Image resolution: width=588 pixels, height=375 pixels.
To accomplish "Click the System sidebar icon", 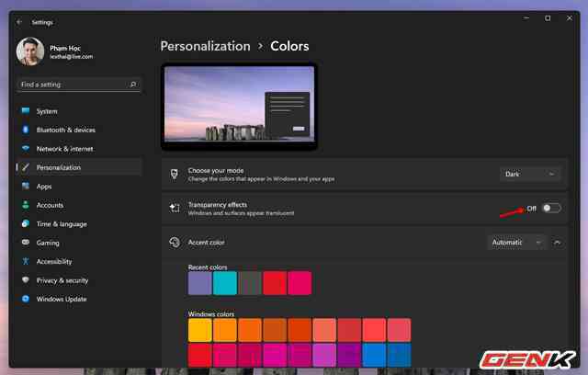I will [x=26, y=110].
